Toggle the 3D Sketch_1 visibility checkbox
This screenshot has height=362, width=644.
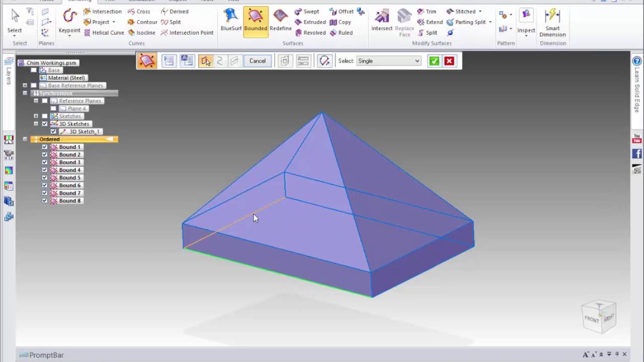pyautogui.click(x=53, y=132)
